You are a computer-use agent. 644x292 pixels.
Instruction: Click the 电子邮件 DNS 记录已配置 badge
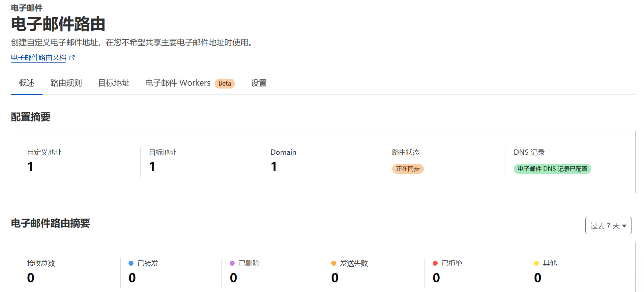click(552, 169)
